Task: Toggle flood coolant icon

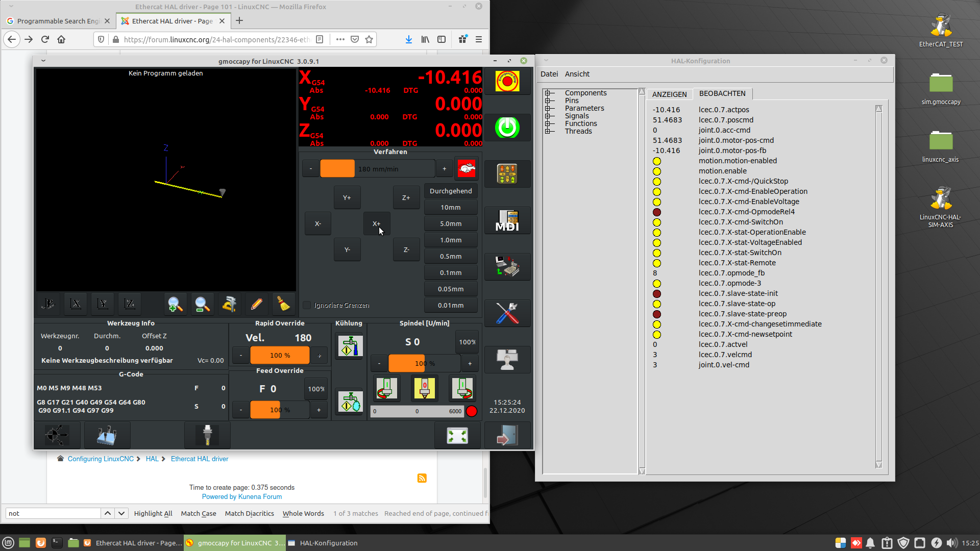Action: pyautogui.click(x=350, y=346)
